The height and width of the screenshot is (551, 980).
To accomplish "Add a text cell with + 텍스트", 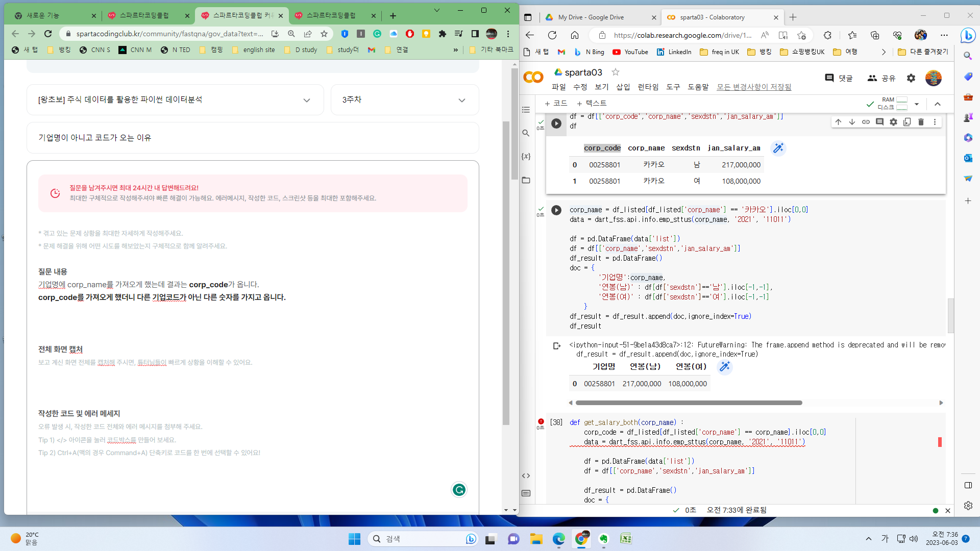I will point(592,104).
